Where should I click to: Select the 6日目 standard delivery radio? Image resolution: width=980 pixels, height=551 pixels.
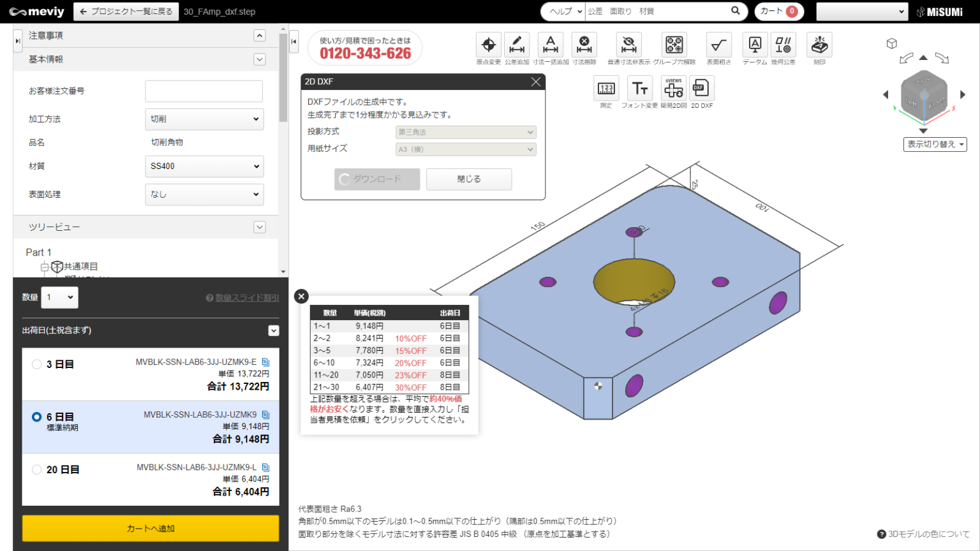(x=37, y=417)
